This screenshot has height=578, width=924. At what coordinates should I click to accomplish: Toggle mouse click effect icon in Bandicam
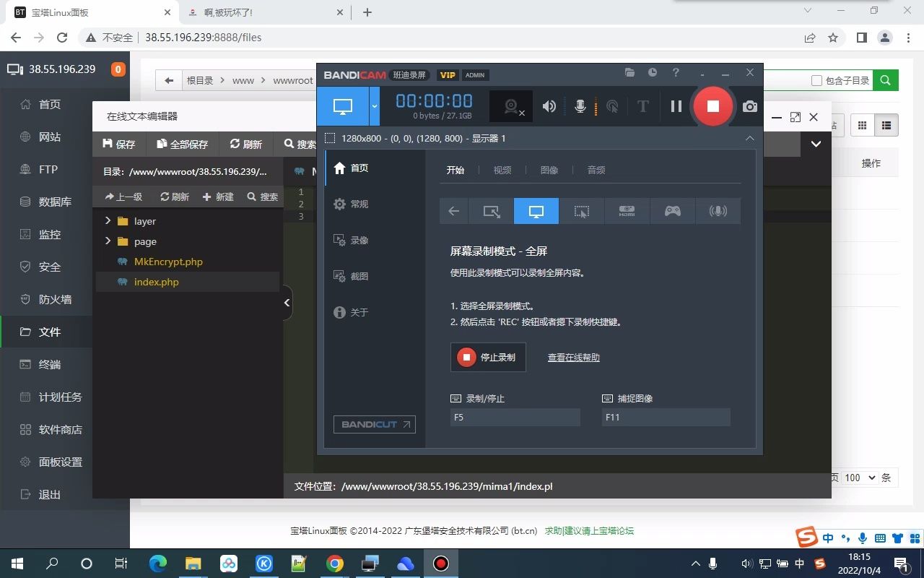[612, 106]
